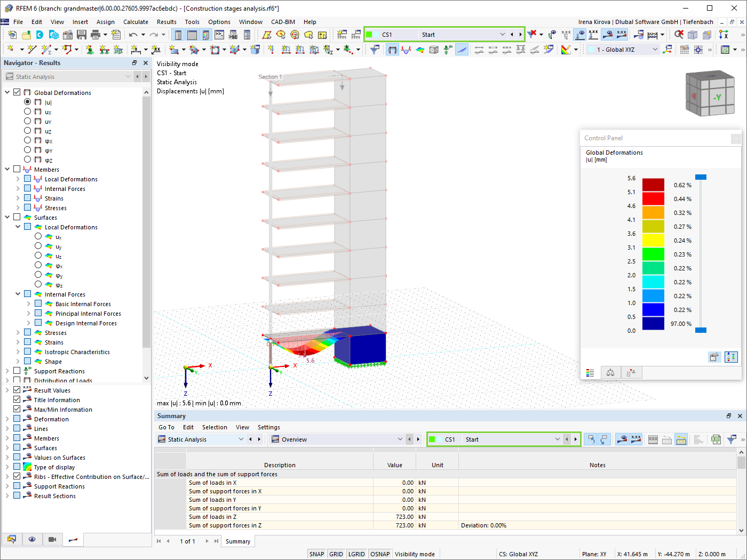Image resolution: width=747 pixels, height=560 pixels.
Task: Click the multicolor display properties icon
Action: coord(566,50)
